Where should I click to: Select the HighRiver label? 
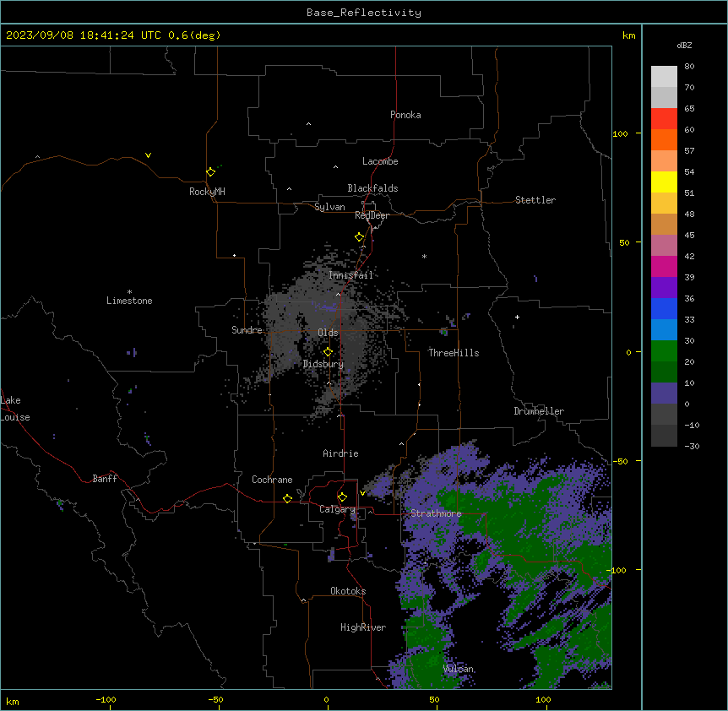tap(363, 627)
